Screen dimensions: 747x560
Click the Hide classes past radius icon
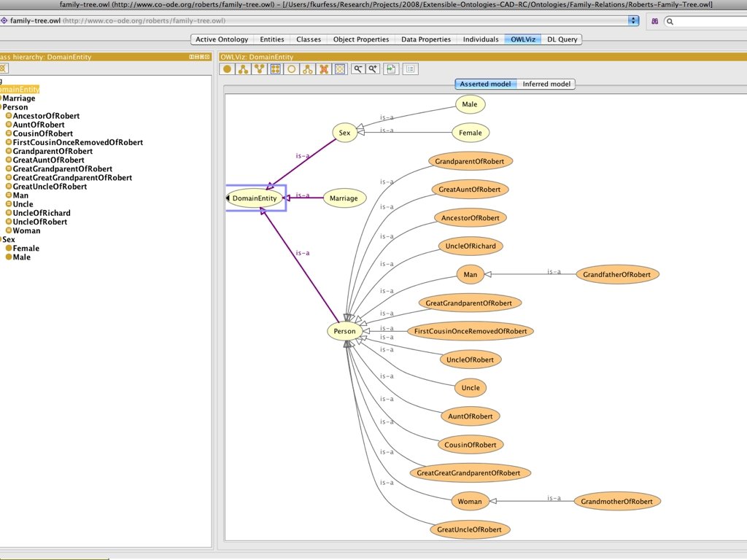point(324,69)
